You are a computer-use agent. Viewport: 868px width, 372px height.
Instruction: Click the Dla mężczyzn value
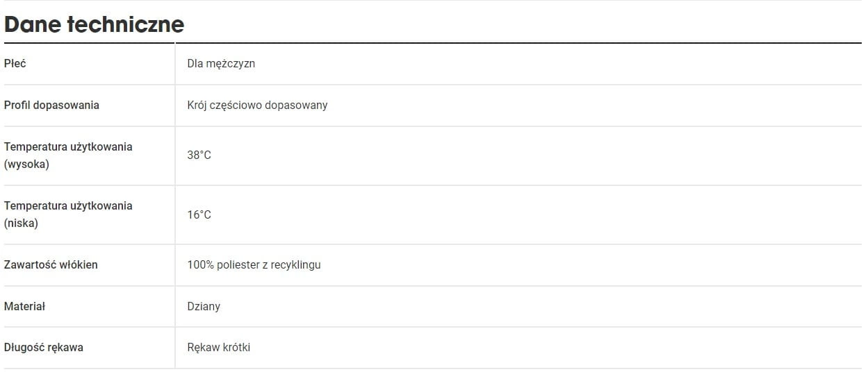(x=221, y=64)
